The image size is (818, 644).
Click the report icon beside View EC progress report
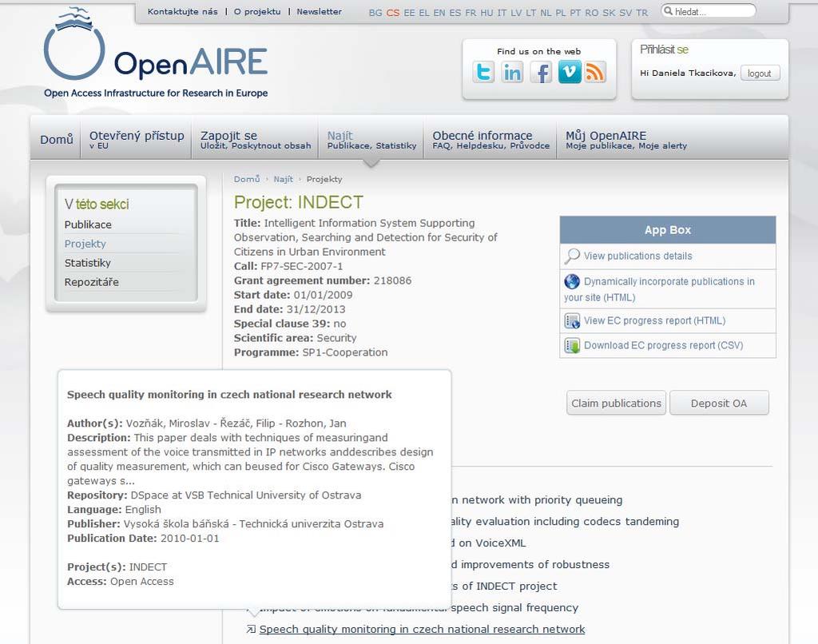[572, 321]
